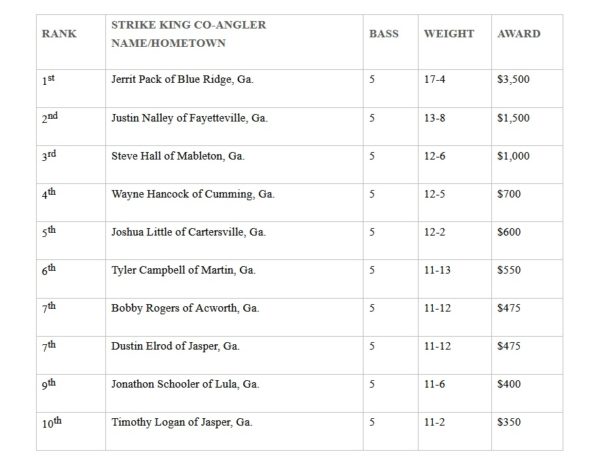Click the BASS column header
This screenshot has height=465, width=600.
point(383,33)
